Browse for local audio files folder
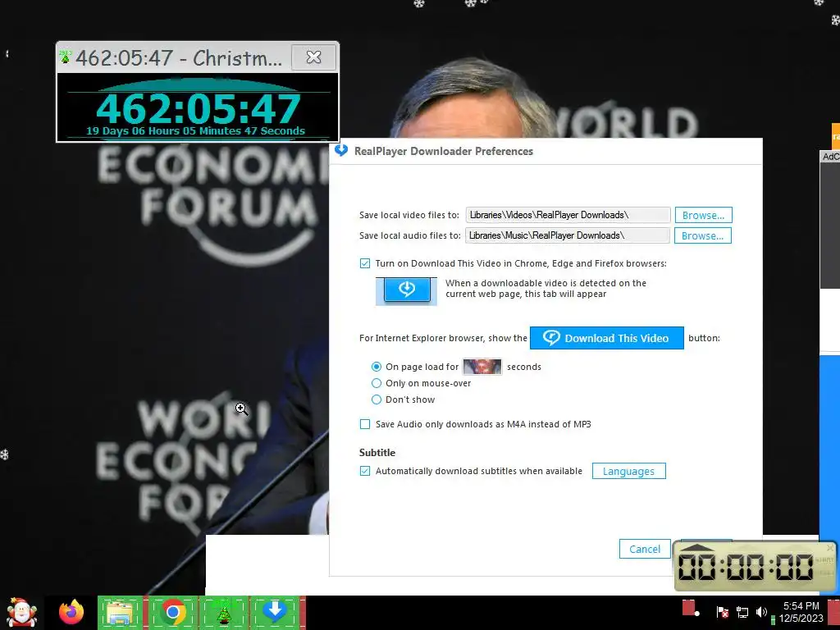This screenshot has width=840, height=630. click(x=703, y=235)
